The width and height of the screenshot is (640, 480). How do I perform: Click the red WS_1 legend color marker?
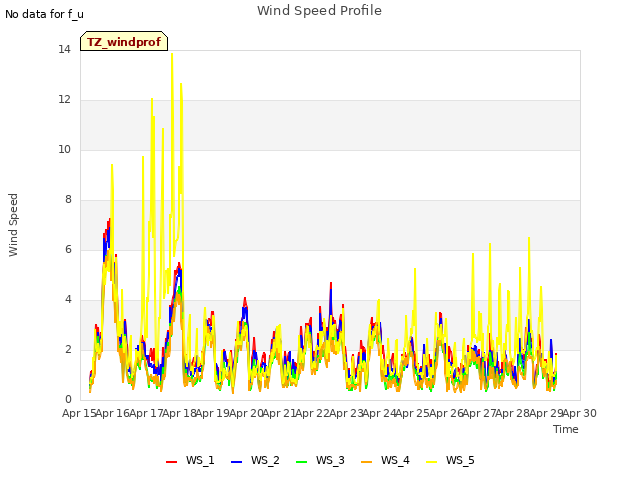pos(171,462)
